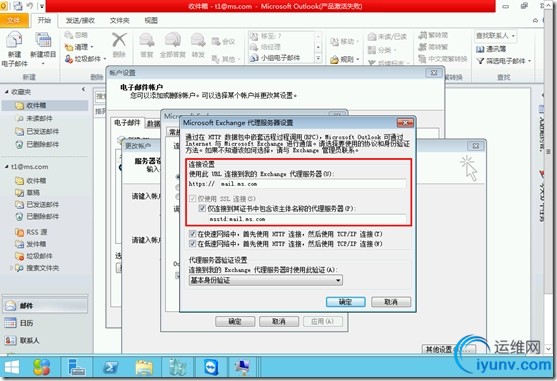Viewport: 557px width, 381px height.
Task: Open the 草稿 (Drafts) folder
Action: coord(28,192)
